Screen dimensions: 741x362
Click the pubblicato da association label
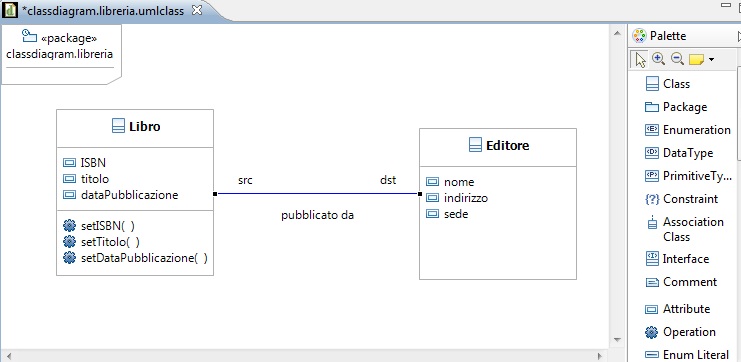pyautogui.click(x=318, y=215)
